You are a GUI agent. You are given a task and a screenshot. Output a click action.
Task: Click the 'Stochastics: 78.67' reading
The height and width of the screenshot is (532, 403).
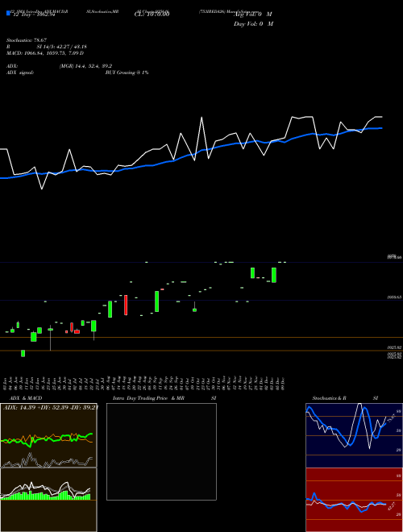click(27, 40)
